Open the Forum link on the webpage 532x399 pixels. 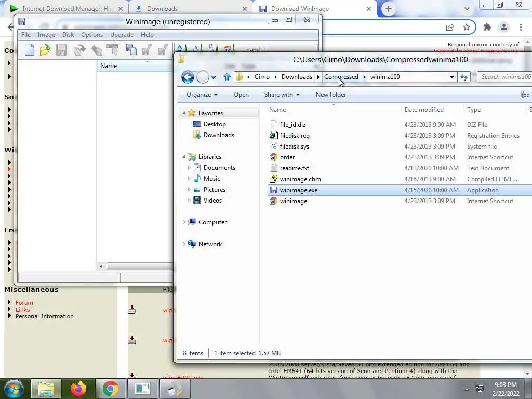(24, 303)
